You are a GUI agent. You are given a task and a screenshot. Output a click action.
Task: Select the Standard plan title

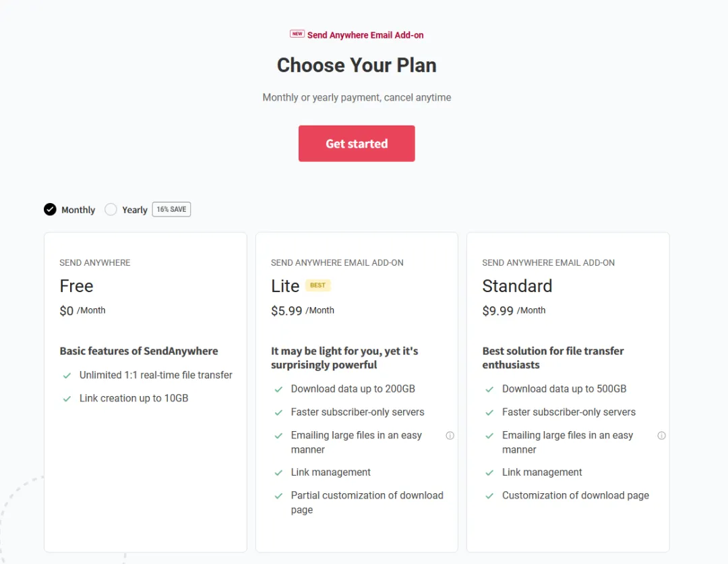517,286
